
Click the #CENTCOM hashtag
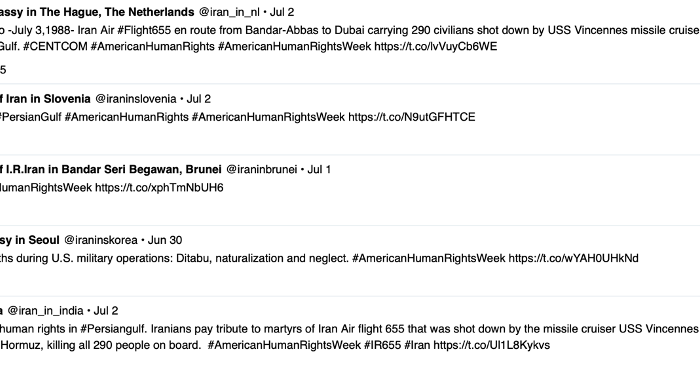coord(55,46)
